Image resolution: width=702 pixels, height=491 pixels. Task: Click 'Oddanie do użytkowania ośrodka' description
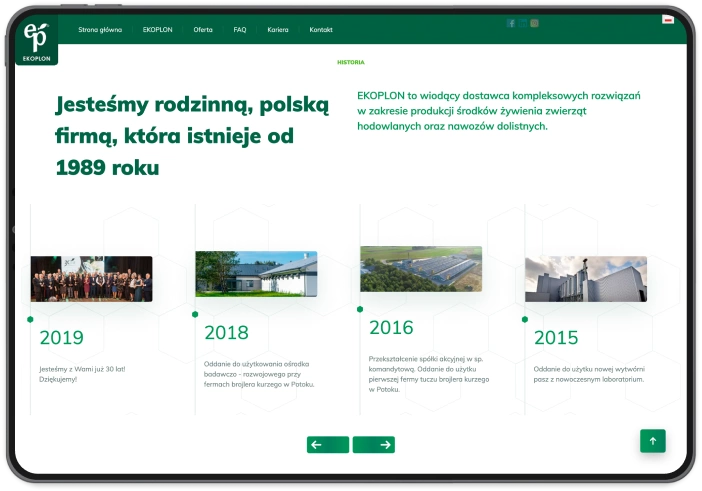coord(259,374)
